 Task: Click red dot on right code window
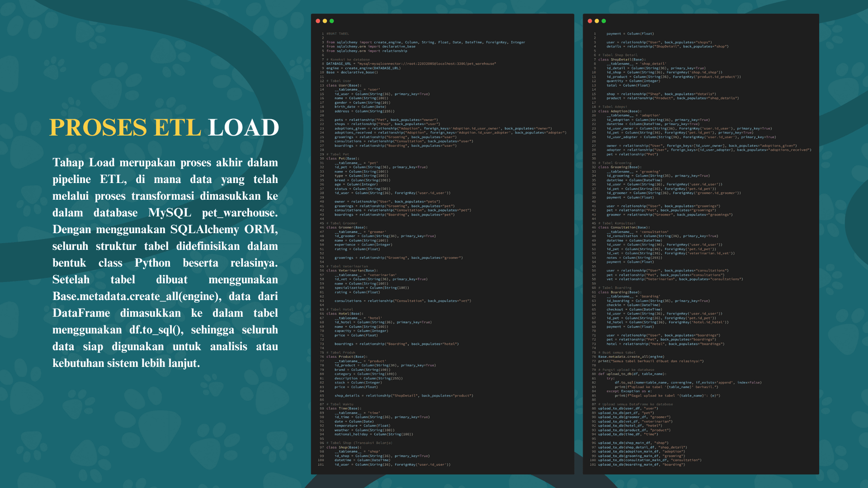coord(590,21)
